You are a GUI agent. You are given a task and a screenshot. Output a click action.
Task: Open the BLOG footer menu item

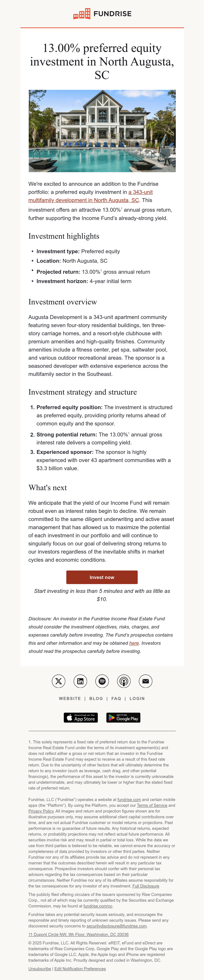tap(96, 698)
